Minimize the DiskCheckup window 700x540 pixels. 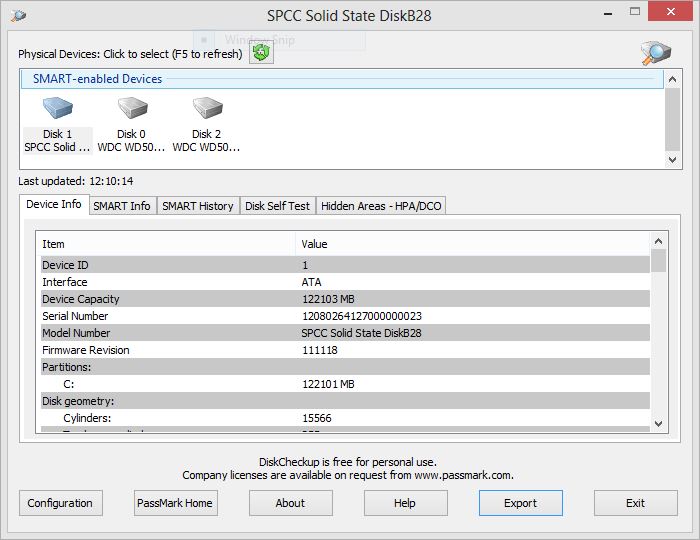pos(608,13)
